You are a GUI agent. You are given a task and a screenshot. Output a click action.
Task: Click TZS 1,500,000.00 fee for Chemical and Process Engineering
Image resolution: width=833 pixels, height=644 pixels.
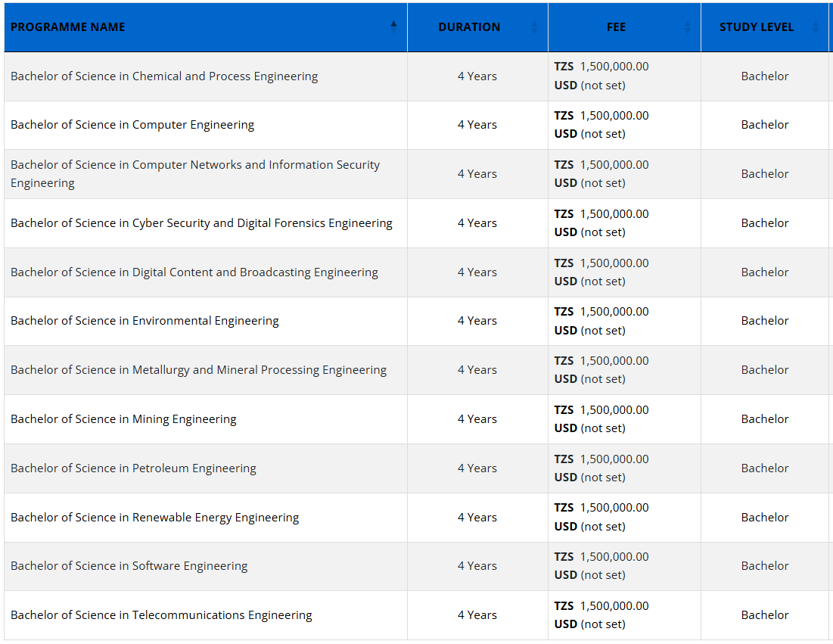pyautogui.click(x=601, y=67)
